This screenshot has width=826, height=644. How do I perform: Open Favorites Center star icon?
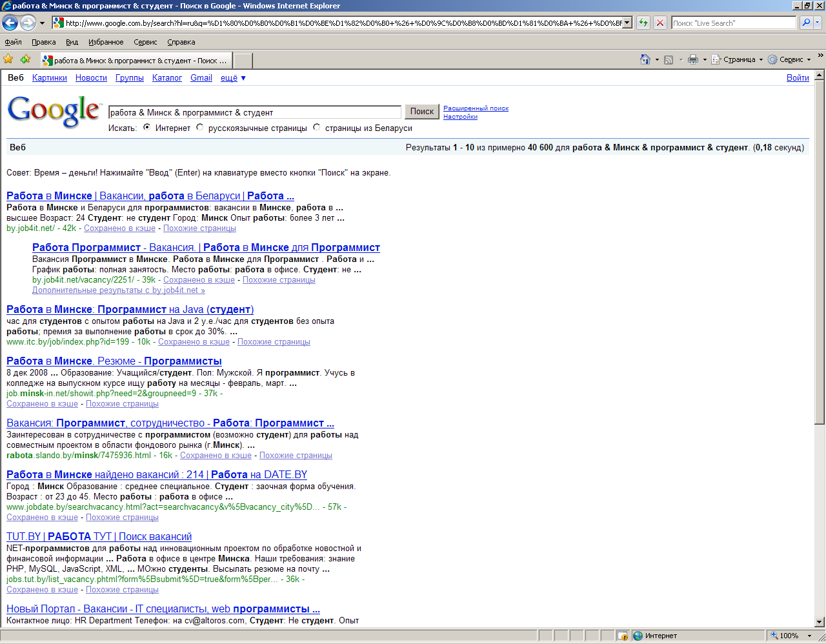[x=8, y=59]
